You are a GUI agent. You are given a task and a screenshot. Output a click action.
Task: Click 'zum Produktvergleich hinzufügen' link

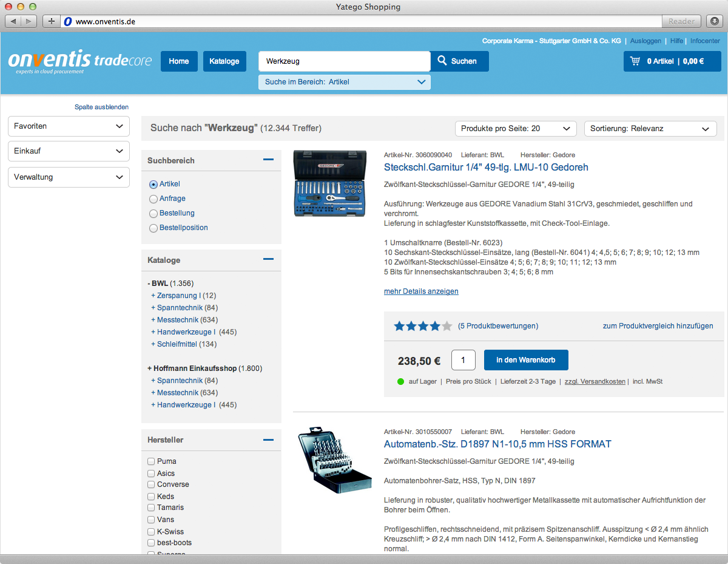[658, 326]
